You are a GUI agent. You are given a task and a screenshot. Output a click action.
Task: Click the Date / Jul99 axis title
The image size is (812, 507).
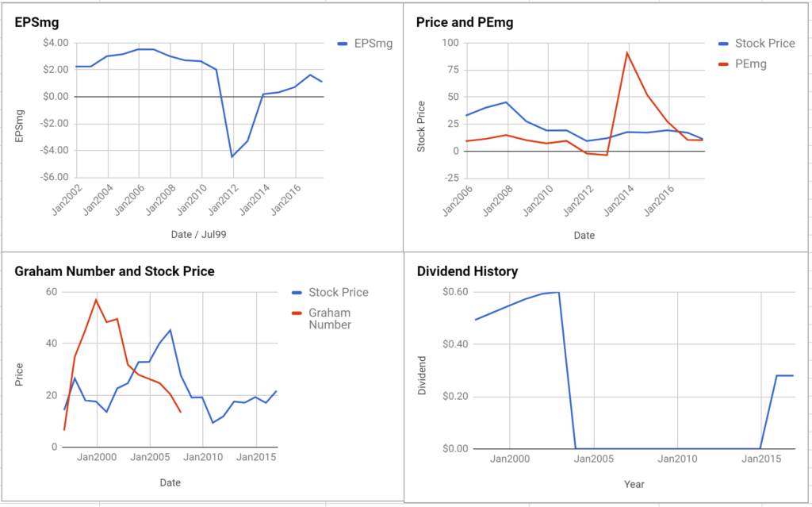[199, 234]
